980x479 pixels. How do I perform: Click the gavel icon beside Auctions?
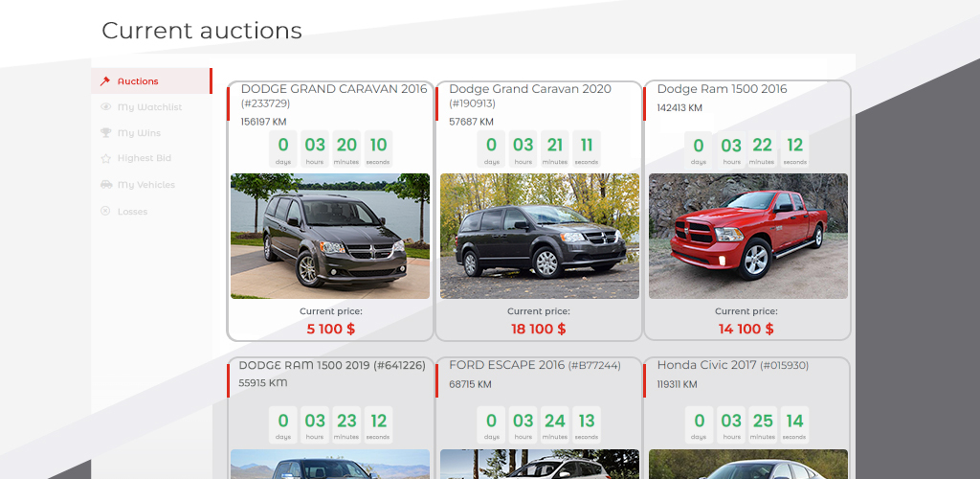pos(105,81)
